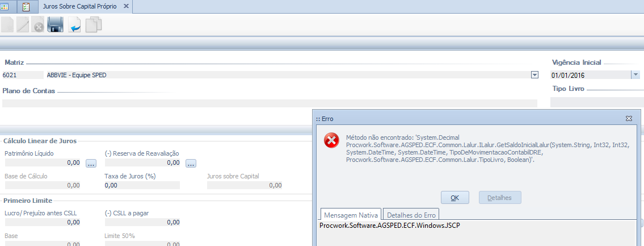Viewport: 644px width, 246px height.
Task: Close the Erro dialog window
Action: [628, 119]
